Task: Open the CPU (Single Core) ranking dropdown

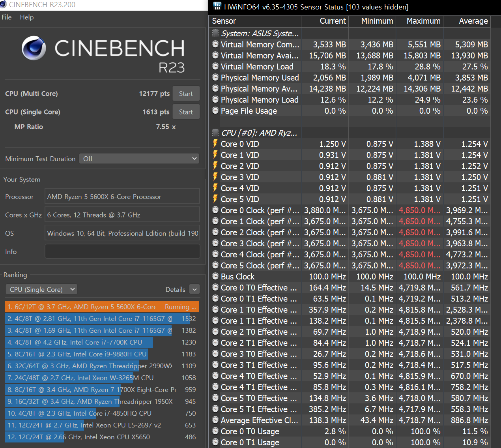Action: pos(41,289)
